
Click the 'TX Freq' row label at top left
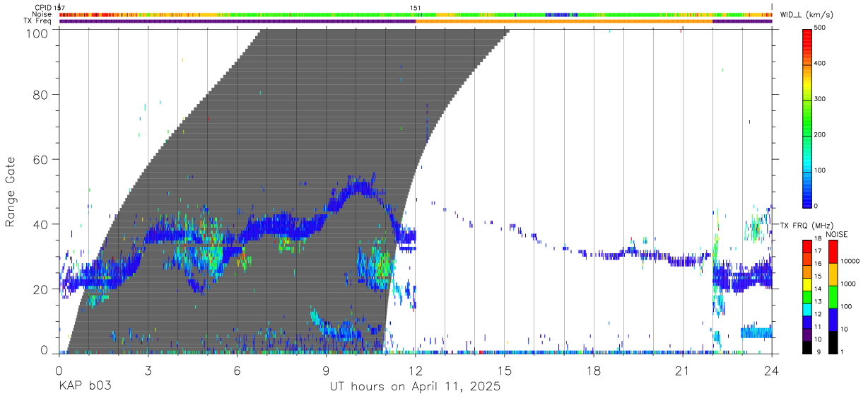pyautogui.click(x=37, y=21)
